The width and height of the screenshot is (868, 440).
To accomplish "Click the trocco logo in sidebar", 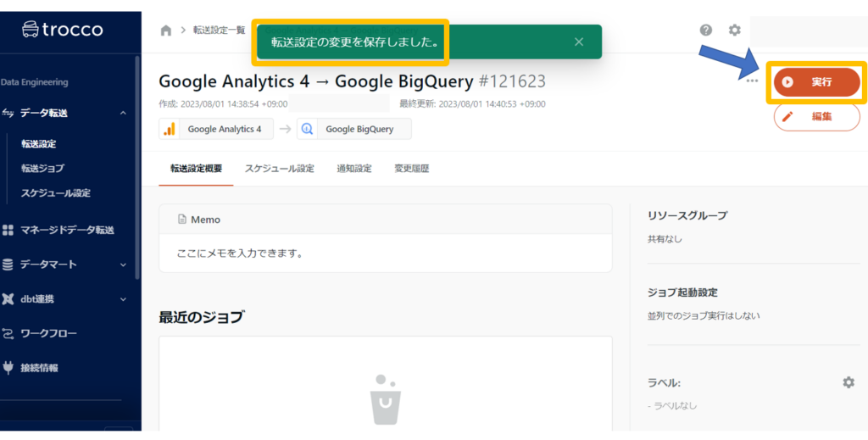I will (x=63, y=30).
